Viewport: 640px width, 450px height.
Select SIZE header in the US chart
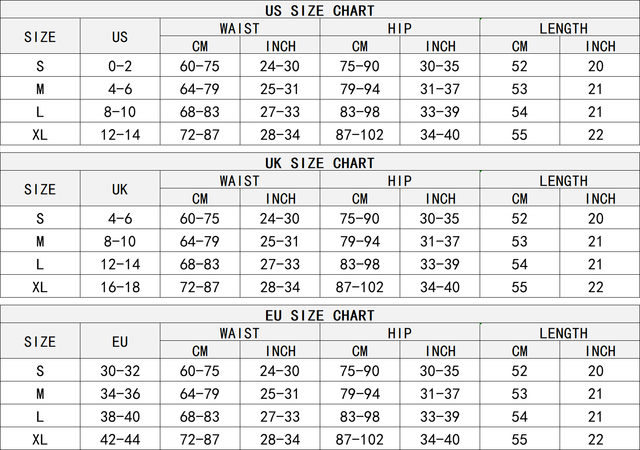(x=40, y=37)
